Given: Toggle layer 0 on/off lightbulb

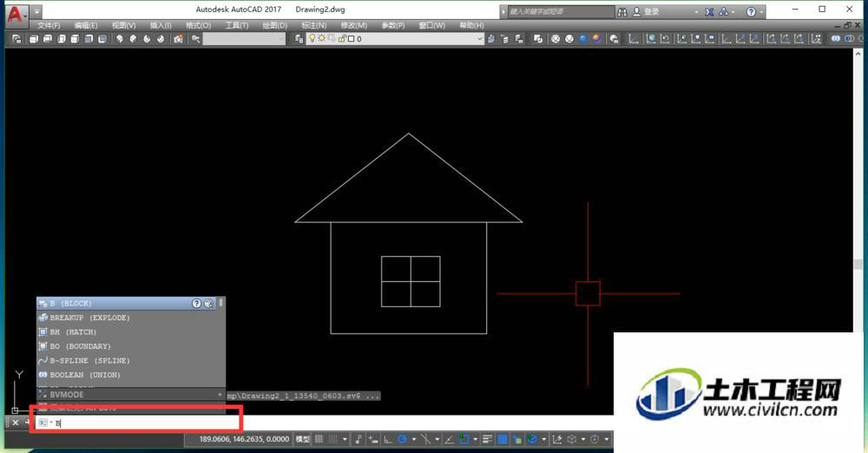Looking at the screenshot, I should (x=312, y=39).
